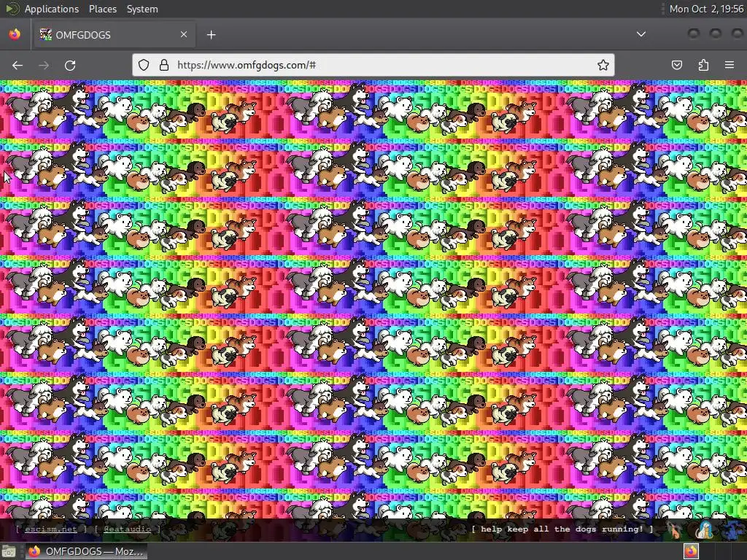Show desktop via taskbar icon
The width and height of the screenshot is (747, 560).
pos(9,551)
